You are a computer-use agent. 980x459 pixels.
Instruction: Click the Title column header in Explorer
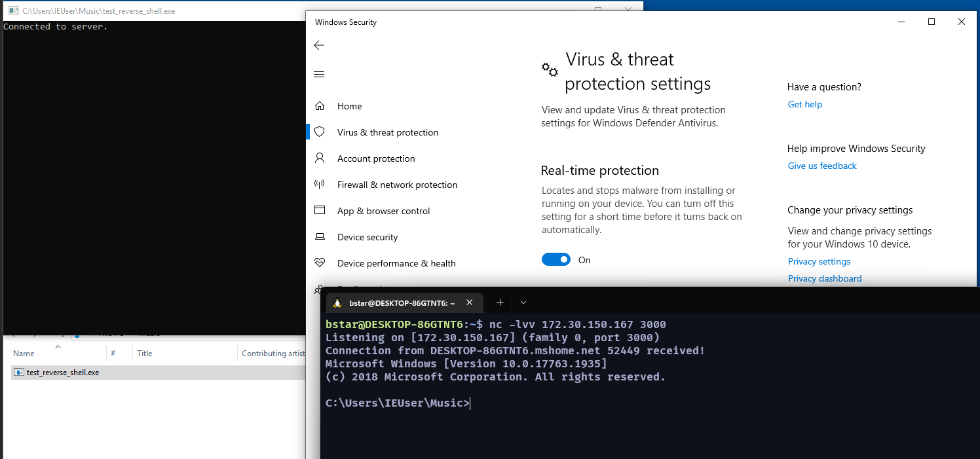coord(145,353)
